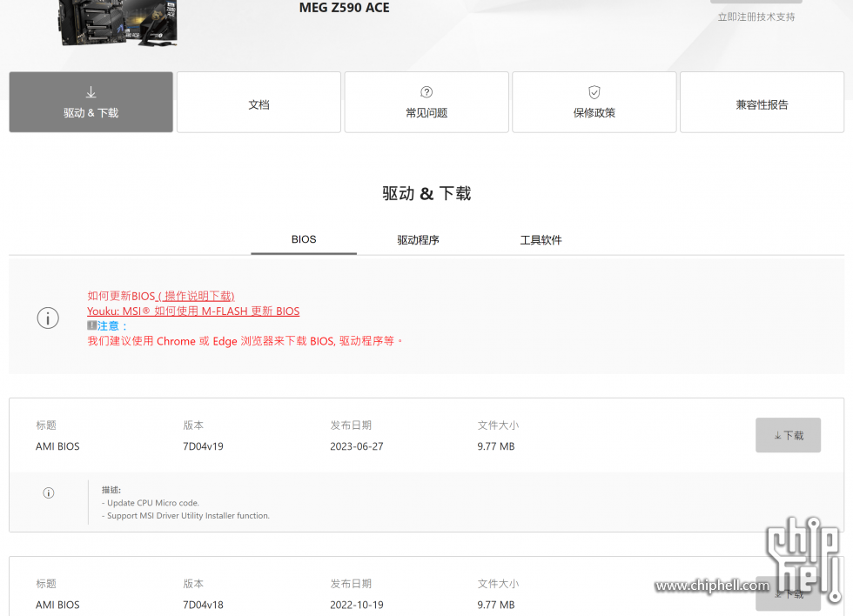Download BIOS version 7D04v18

(788, 593)
